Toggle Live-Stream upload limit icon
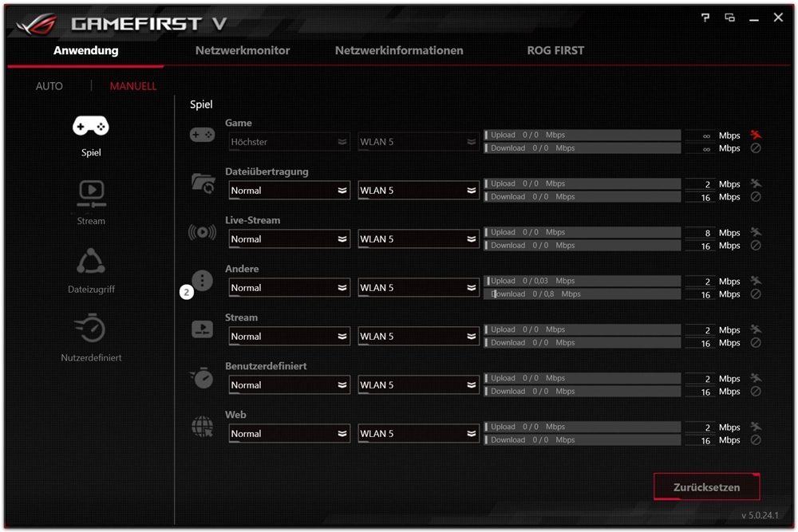The width and height of the screenshot is (798, 532). pyautogui.click(x=756, y=232)
